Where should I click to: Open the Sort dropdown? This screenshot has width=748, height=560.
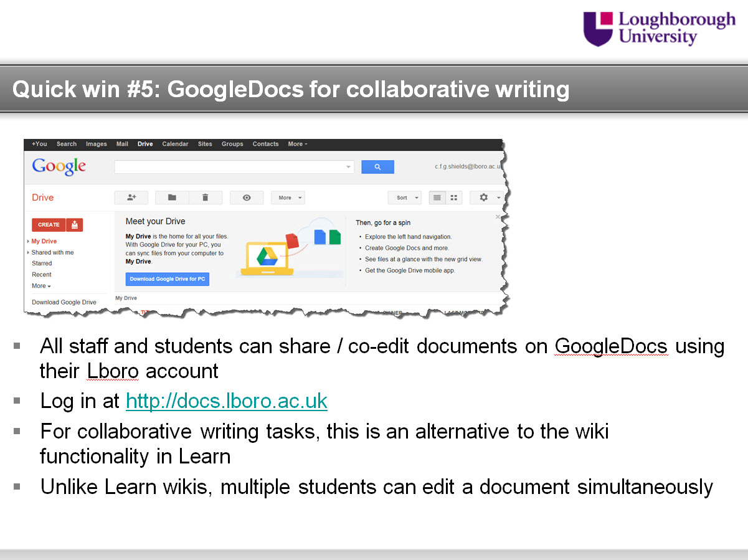pyautogui.click(x=405, y=197)
